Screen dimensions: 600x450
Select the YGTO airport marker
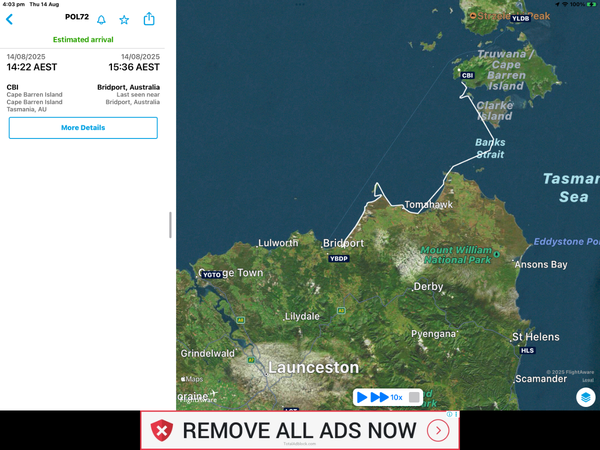(211, 274)
